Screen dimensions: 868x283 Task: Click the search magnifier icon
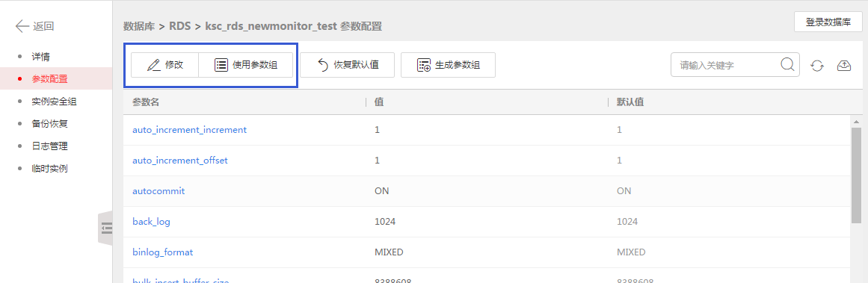coord(787,65)
